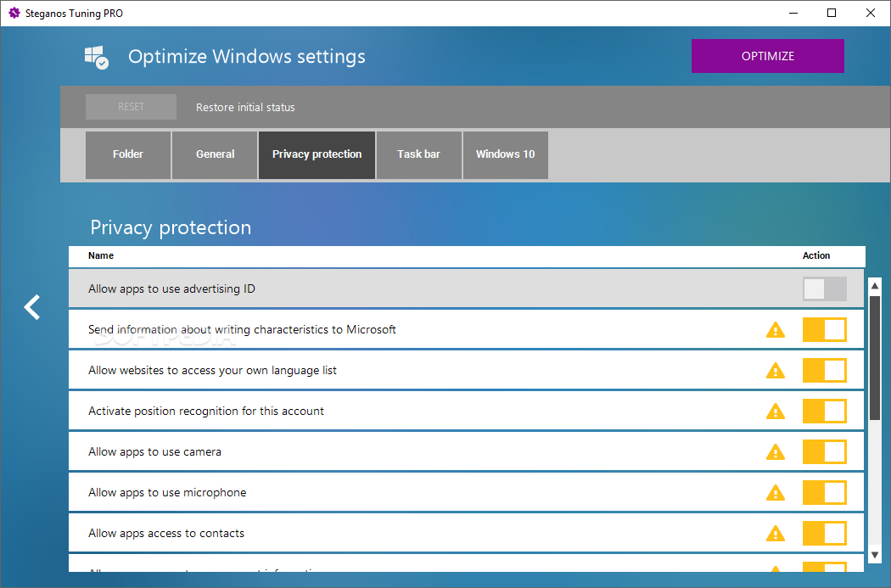Click the Windows settings logo icon

point(96,58)
